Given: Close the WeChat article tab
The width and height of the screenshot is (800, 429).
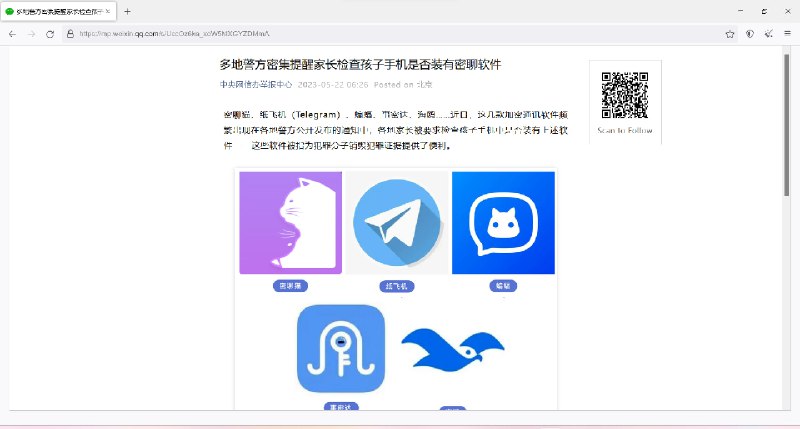Looking at the screenshot, I should click(x=108, y=11).
